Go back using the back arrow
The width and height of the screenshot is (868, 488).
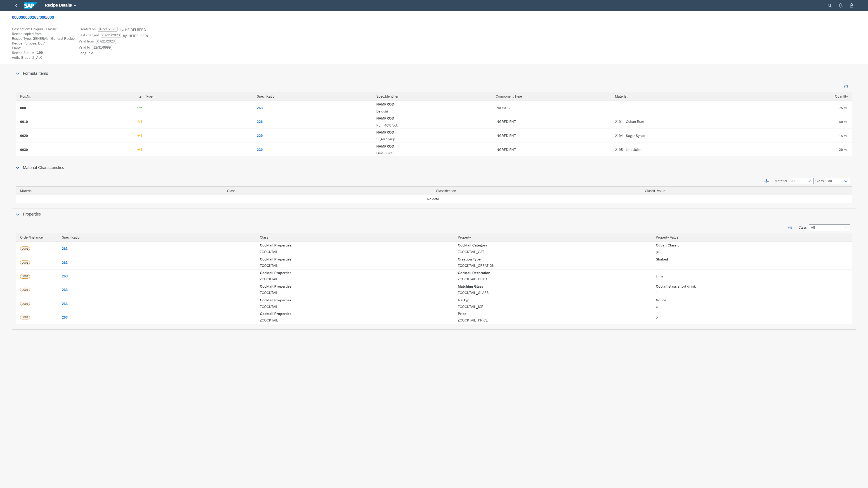pos(17,5)
